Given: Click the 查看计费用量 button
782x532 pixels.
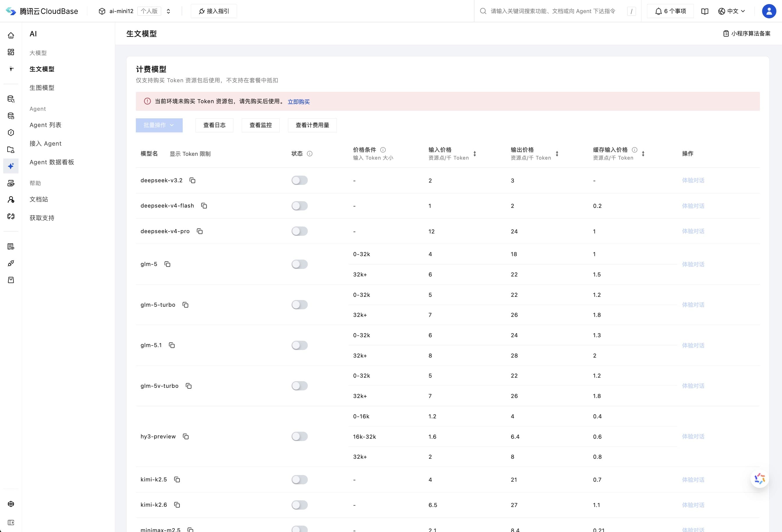Looking at the screenshot, I should (x=312, y=125).
